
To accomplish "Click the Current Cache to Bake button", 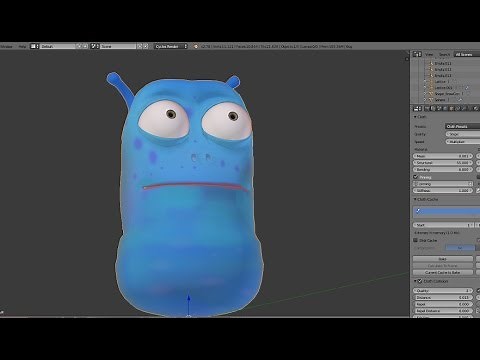I will [x=443, y=272].
